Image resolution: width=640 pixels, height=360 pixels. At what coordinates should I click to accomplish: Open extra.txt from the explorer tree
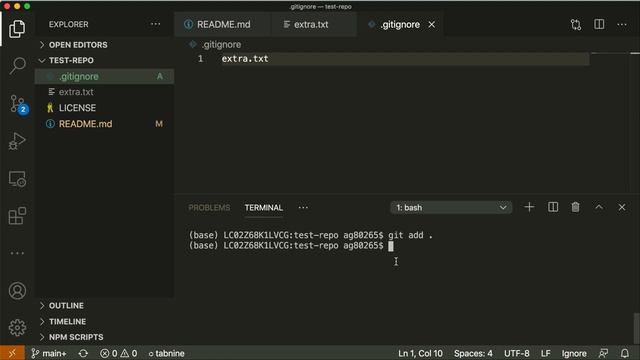(x=104, y=92)
